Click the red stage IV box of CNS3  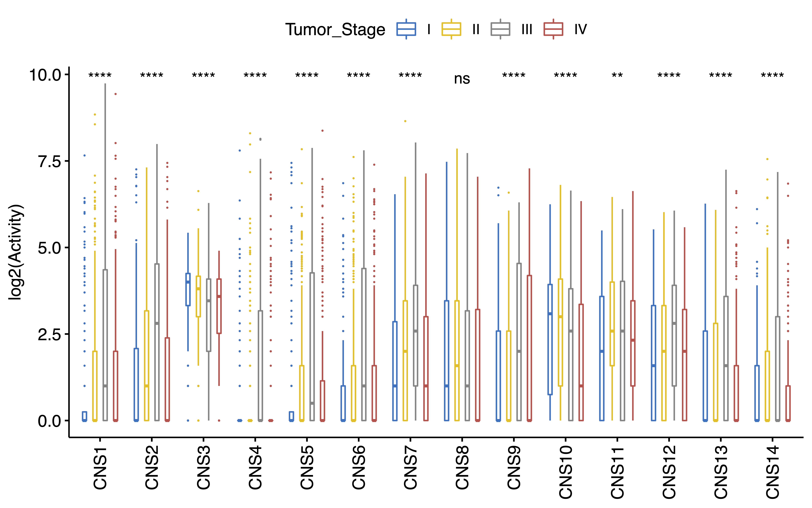[x=219, y=306]
